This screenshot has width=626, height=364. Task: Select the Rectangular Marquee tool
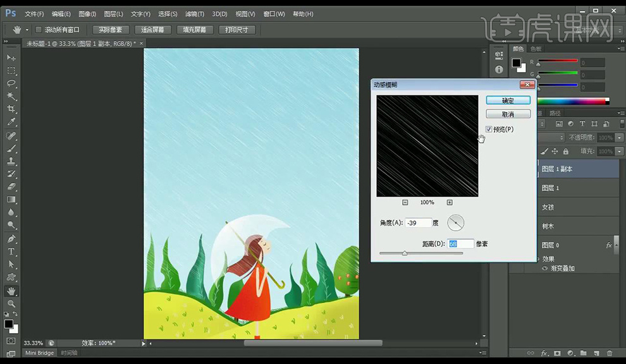tap(11, 71)
